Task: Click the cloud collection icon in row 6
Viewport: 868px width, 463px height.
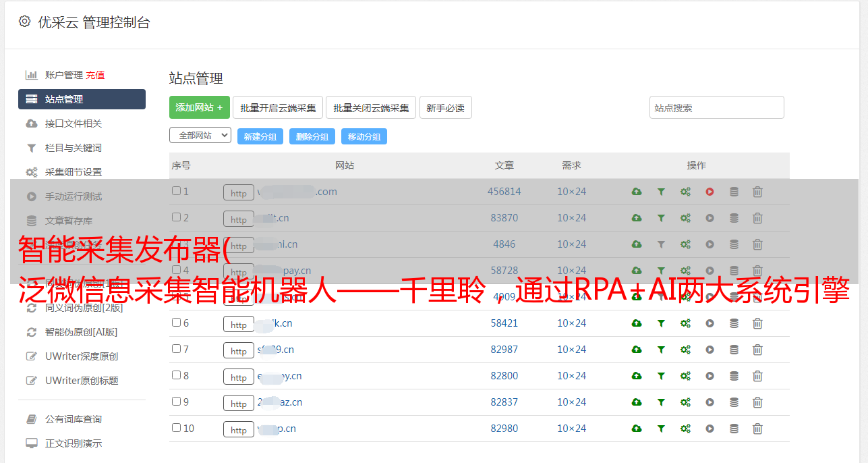Action: pos(636,323)
